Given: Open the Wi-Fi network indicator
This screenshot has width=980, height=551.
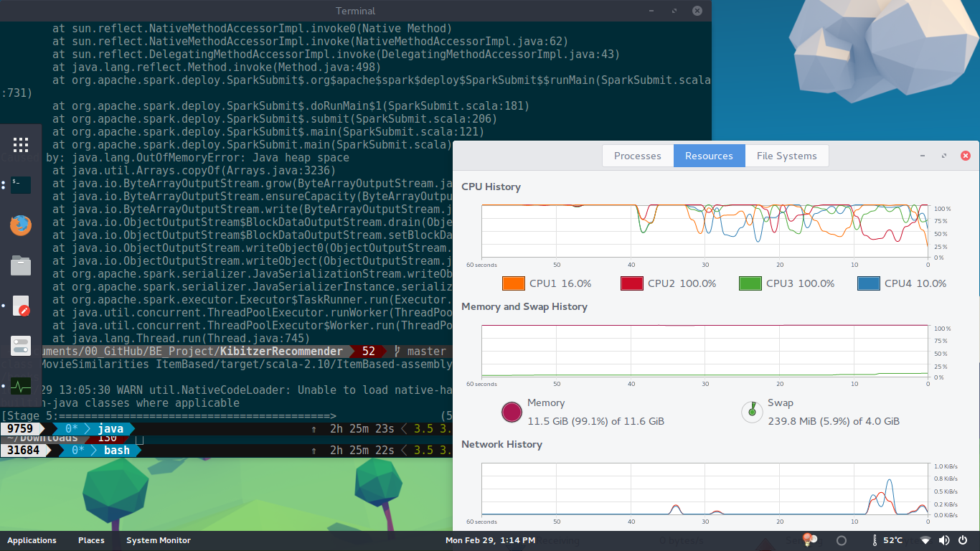Looking at the screenshot, I should tap(925, 540).
